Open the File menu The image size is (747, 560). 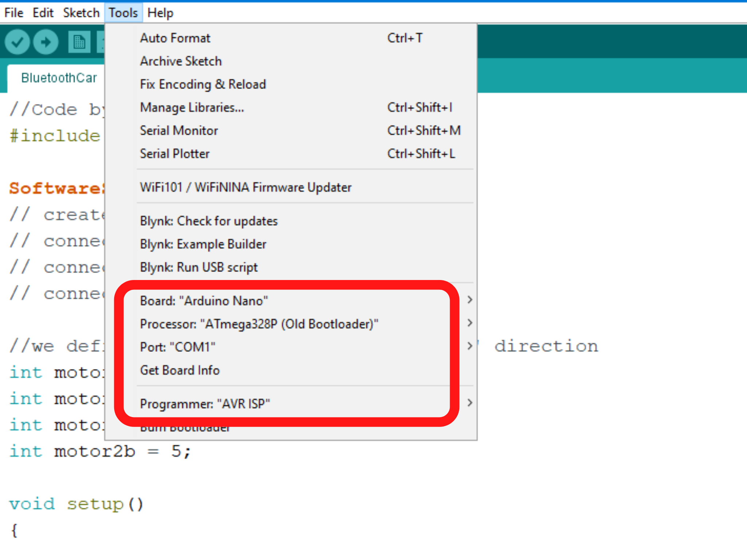(x=14, y=13)
